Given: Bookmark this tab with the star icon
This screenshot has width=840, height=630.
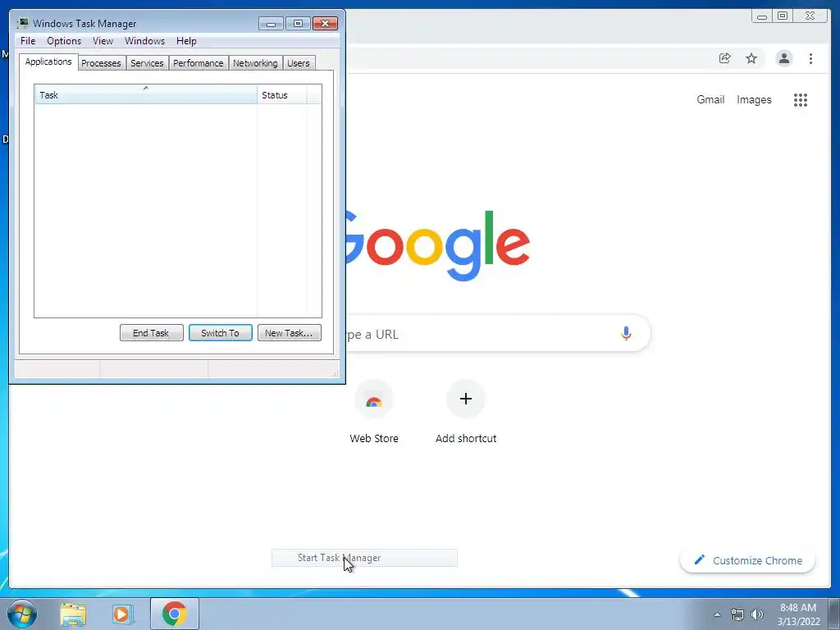Looking at the screenshot, I should 751,58.
